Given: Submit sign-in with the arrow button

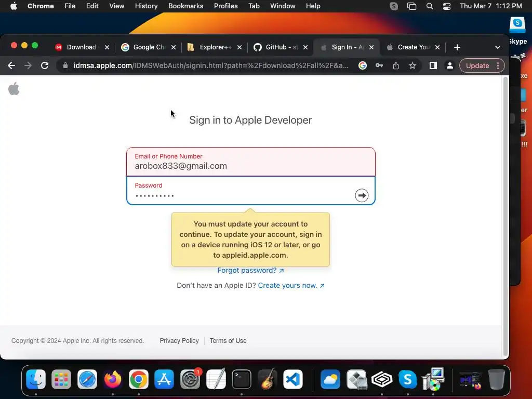Looking at the screenshot, I should point(362,195).
